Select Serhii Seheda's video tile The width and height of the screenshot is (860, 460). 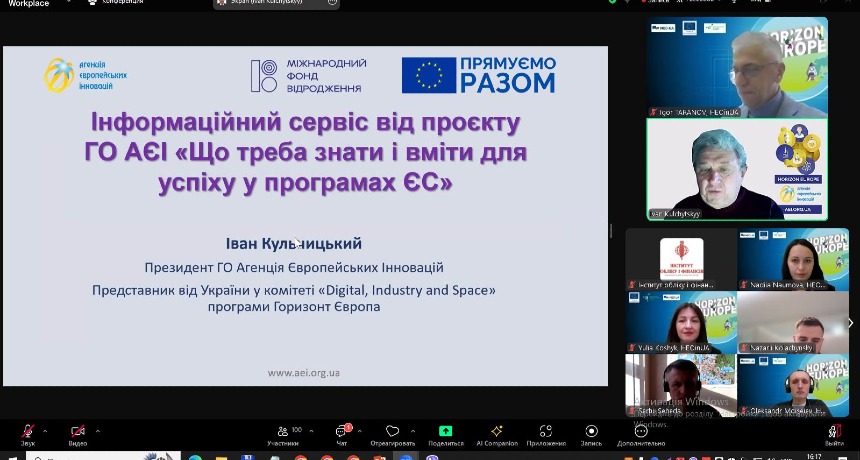pyautogui.click(x=681, y=385)
